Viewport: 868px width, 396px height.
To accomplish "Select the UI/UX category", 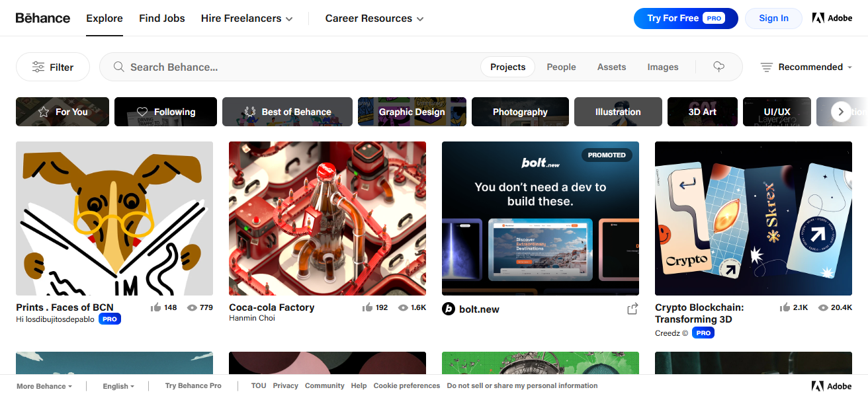I will pyautogui.click(x=777, y=112).
